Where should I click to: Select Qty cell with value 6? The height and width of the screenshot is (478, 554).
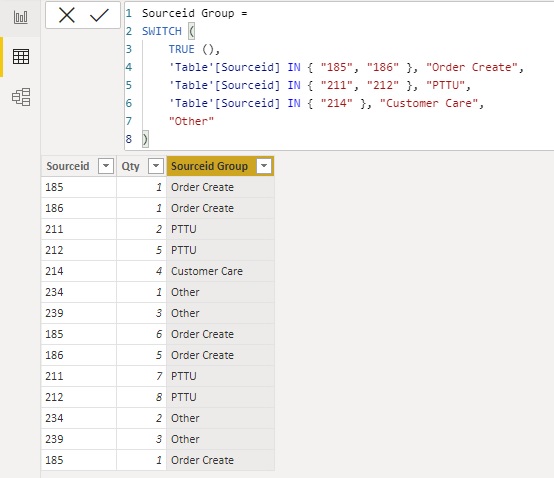coord(141,334)
